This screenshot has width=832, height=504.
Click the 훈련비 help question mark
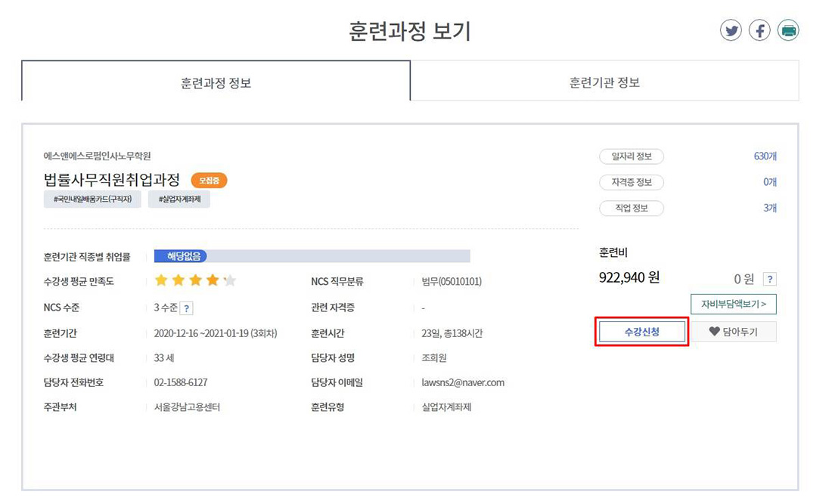tap(769, 279)
